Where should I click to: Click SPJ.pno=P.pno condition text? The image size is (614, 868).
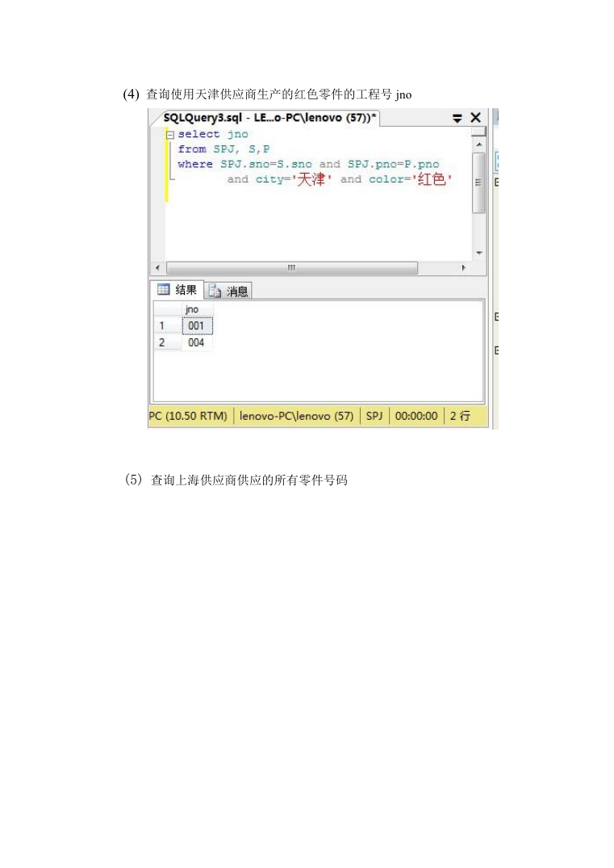coord(393,164)
